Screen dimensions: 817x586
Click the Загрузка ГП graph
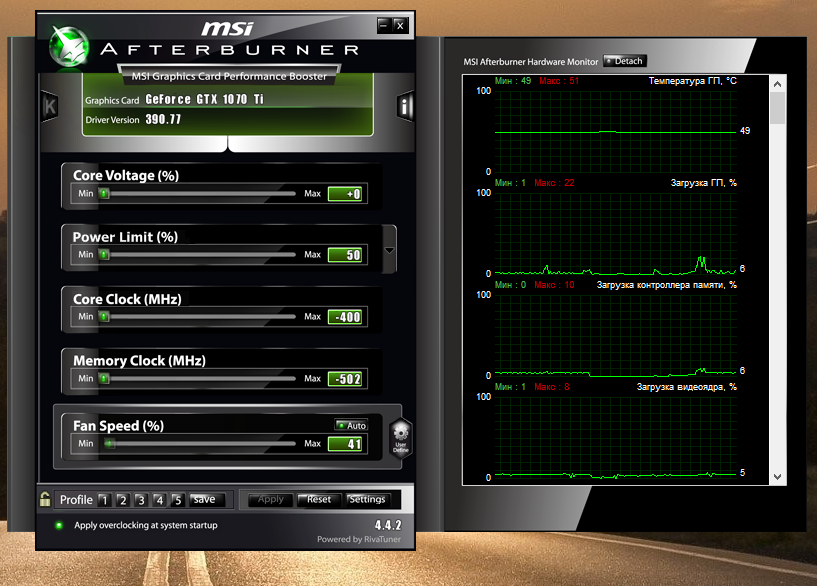615,233
